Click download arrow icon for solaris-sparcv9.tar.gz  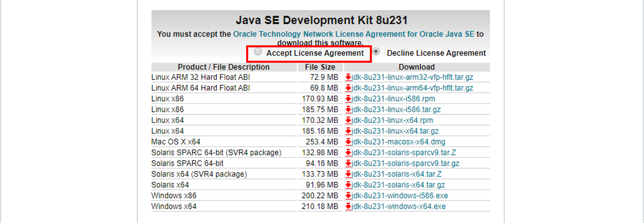coord(348,164)
